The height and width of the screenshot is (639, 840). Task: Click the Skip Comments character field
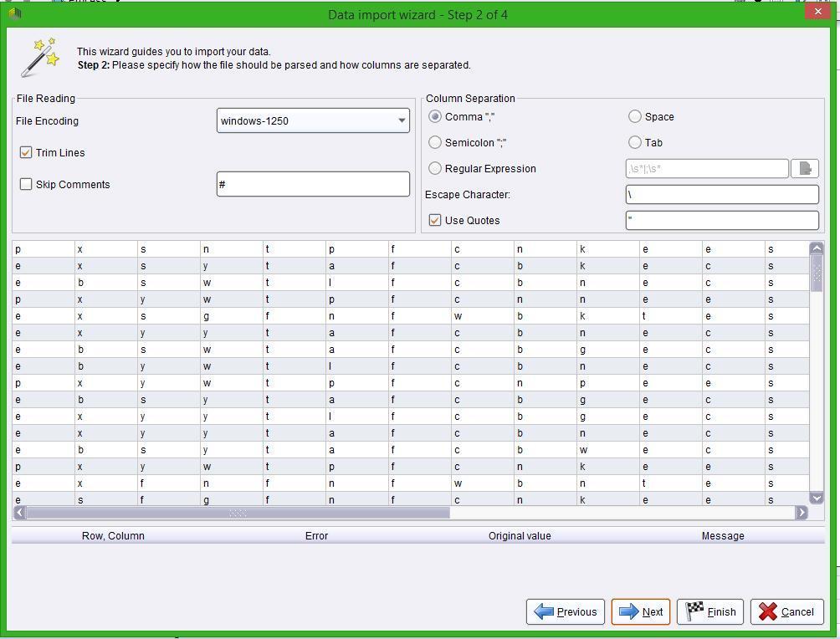(x=313, y=184)
